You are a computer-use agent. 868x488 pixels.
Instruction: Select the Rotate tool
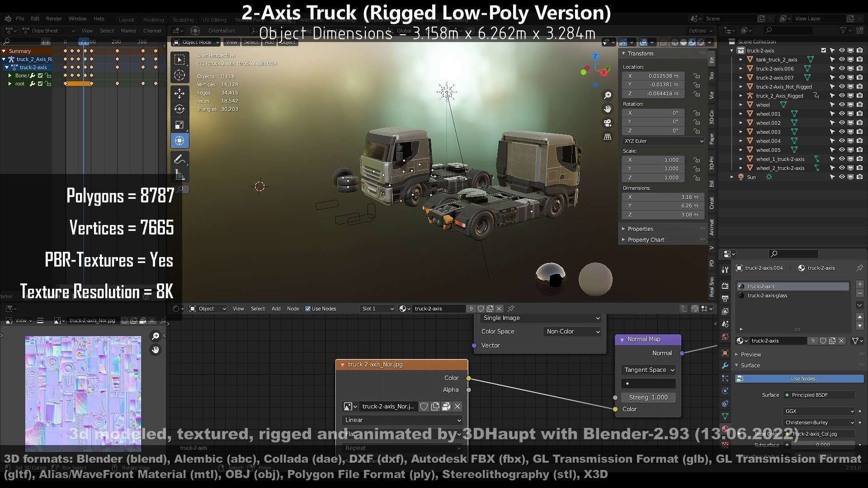pyautogui.click(x=179, y=109)
